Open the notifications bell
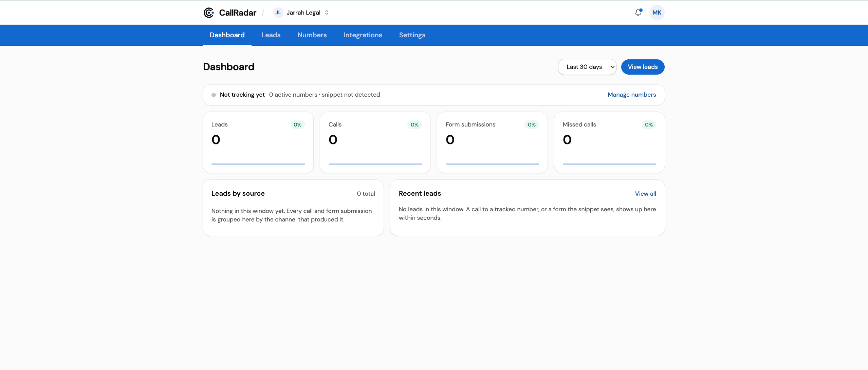Image resolution: width=868 pixels, height=370 pixels. 639,13
